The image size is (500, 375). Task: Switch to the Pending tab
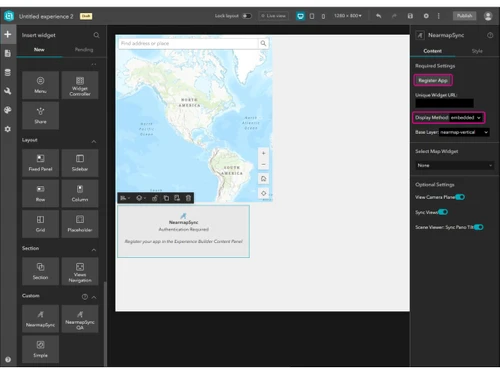pyautogui.click(x=84, y=49)
